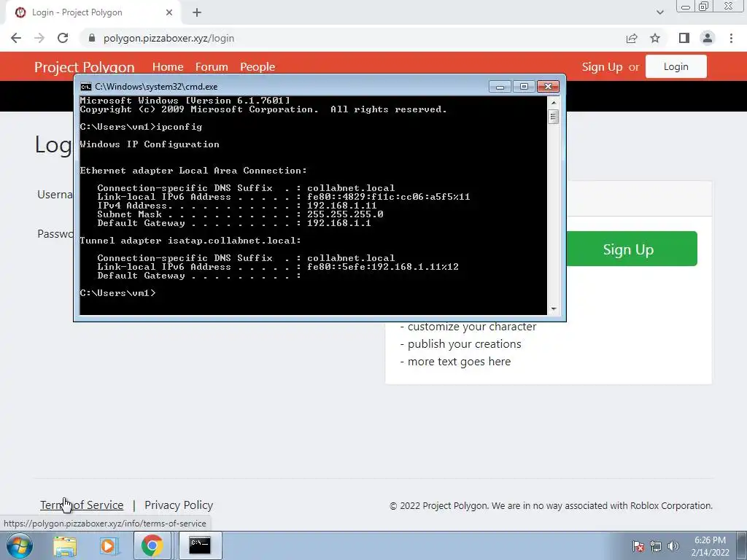Click the Chrome tab favicon
This screenshot has width=747, height=560.
coord(20,12)
